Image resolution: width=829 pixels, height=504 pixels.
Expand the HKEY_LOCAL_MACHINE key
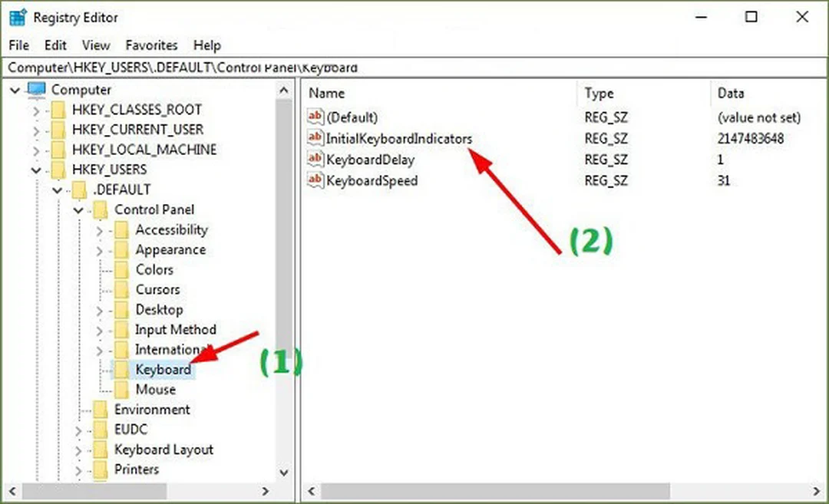tap(36, 150)
